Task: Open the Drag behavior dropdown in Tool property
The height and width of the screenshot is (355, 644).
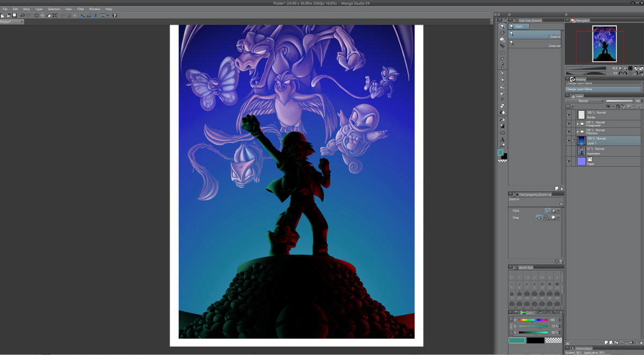Action: point(559,218)
